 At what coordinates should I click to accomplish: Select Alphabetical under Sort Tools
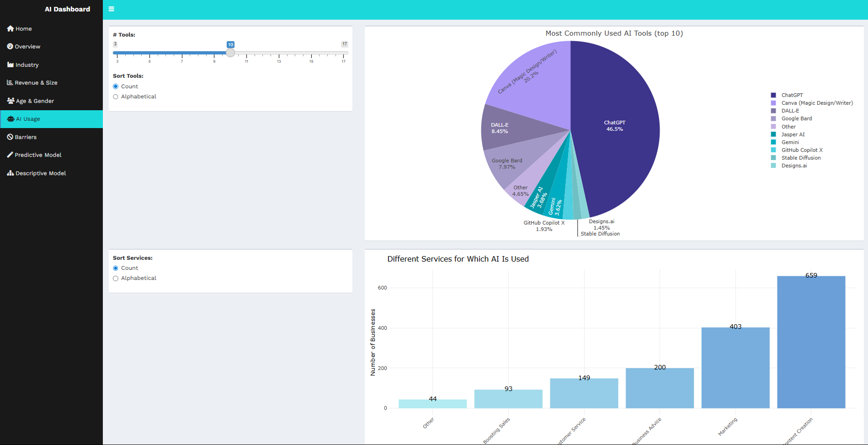116,97
